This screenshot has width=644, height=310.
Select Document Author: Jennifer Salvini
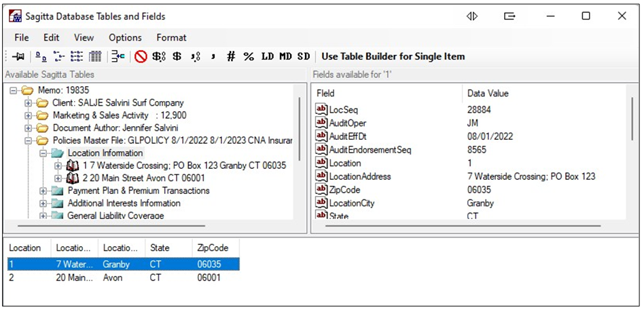(115, 128)
